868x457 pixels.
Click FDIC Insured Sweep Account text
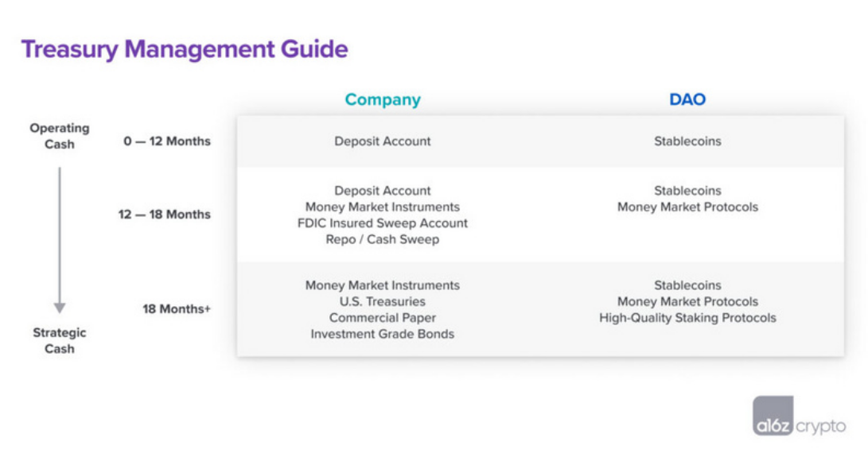click(383, 223)
